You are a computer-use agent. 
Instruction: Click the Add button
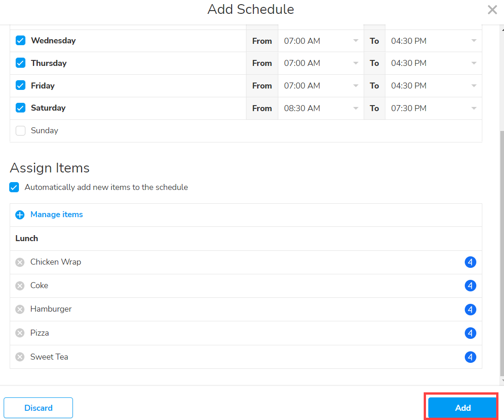(462, 408)
